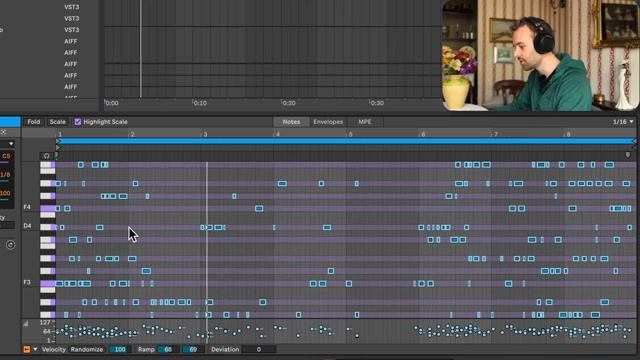Open the lane selector arrow next to Velocity

35,349
